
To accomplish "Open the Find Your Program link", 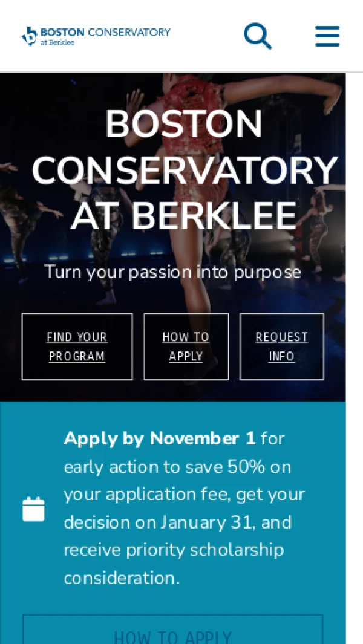I will point(77,346).
